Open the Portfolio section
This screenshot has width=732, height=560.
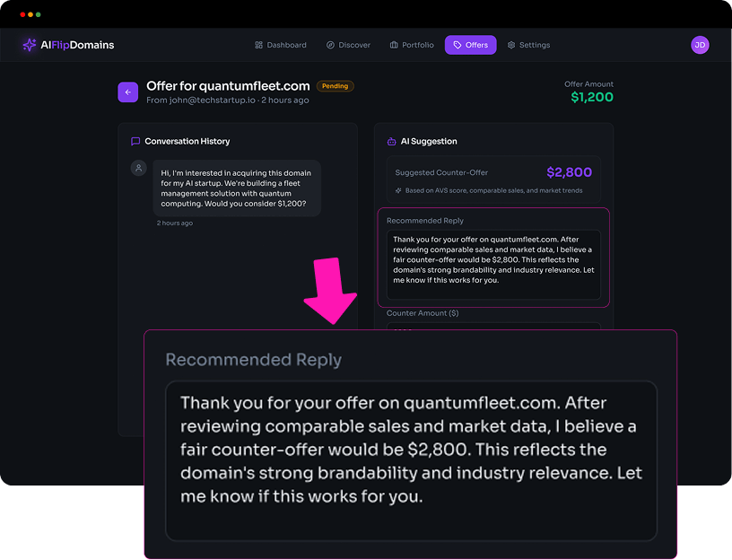click(412, 45)
